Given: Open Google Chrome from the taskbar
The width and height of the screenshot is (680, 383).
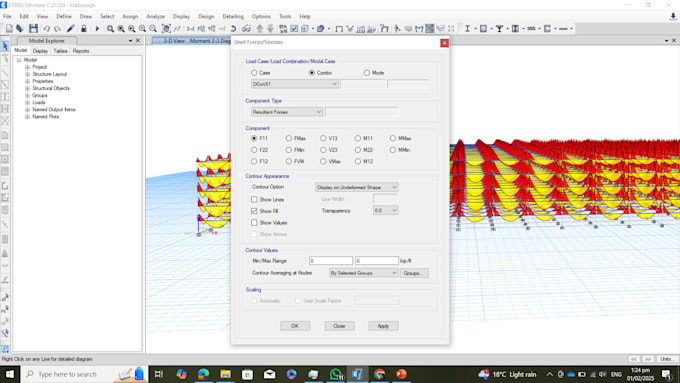Looking at the screenshot, I should point(379,374).
